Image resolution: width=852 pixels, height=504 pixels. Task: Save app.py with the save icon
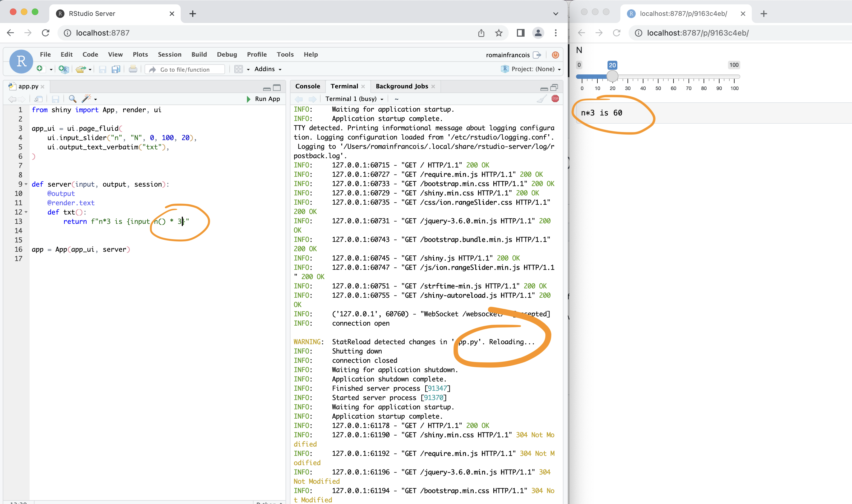pos(103,69)
